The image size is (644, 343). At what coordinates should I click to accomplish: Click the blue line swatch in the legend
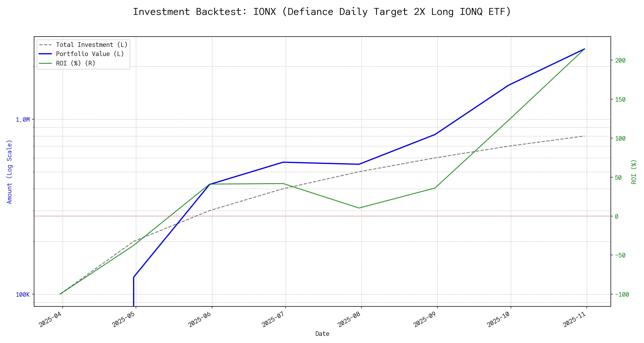(x=45, y=54)
